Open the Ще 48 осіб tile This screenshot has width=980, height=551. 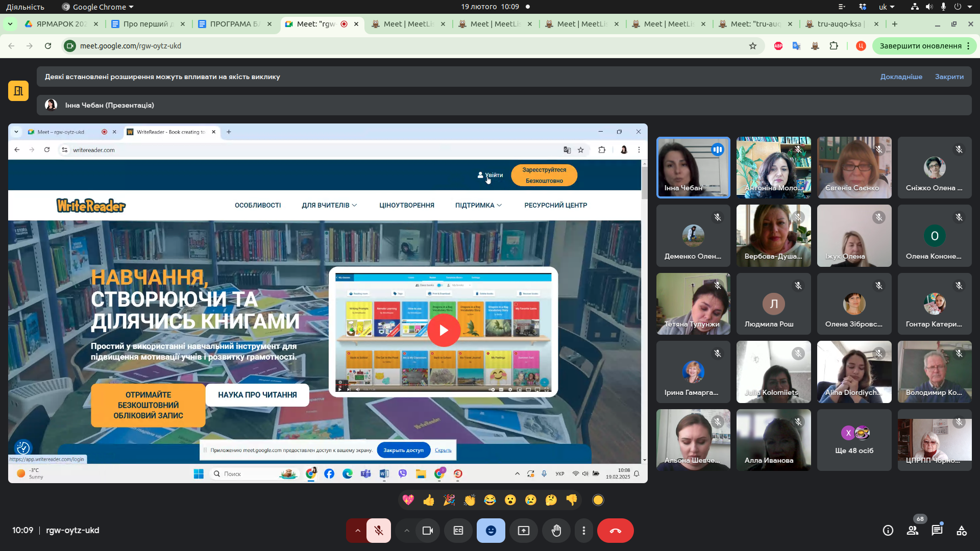[854, 440]
